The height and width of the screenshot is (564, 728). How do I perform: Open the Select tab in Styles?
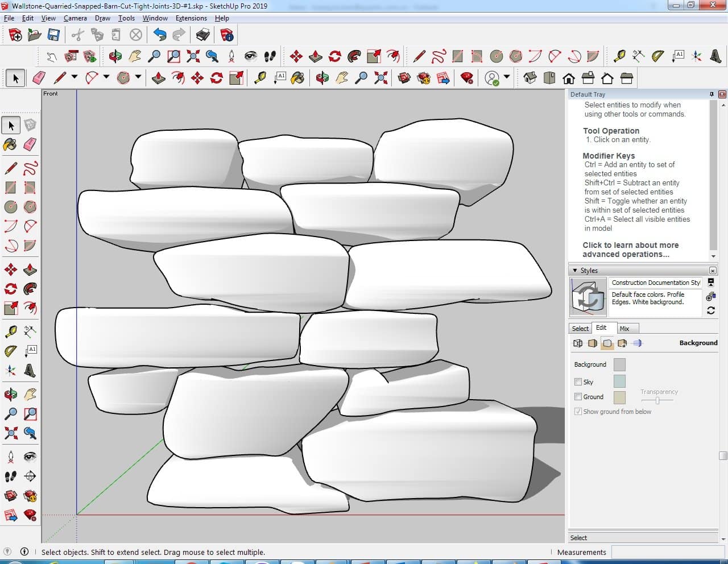(x=580, y=329)
